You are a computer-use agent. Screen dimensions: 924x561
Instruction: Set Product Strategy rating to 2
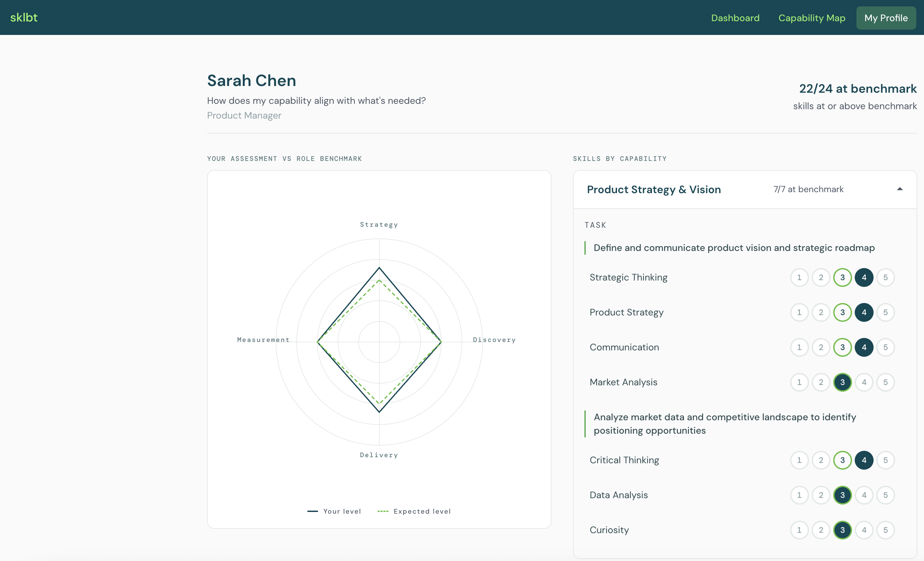tap(821, 312)
